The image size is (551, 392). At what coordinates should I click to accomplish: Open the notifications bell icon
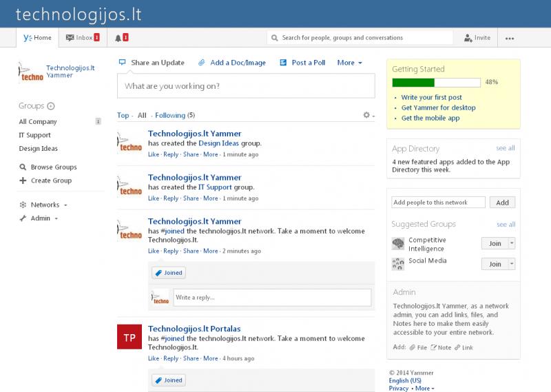pyautogui.click(x=118, y=38)
